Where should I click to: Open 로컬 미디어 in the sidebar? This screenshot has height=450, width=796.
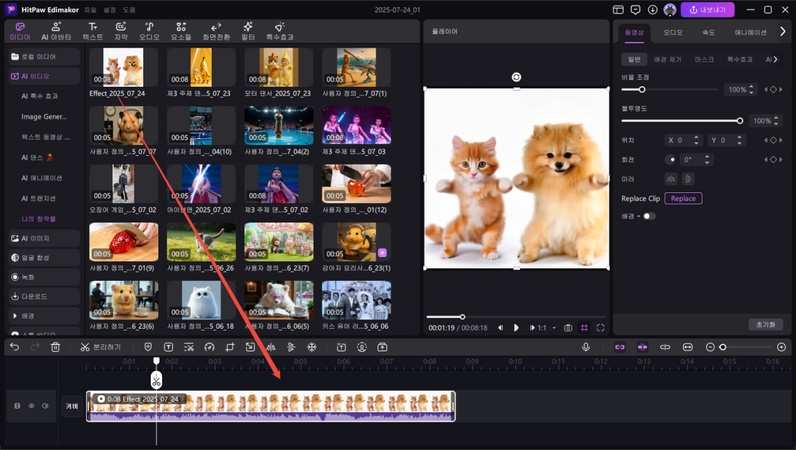pos(44,56)
